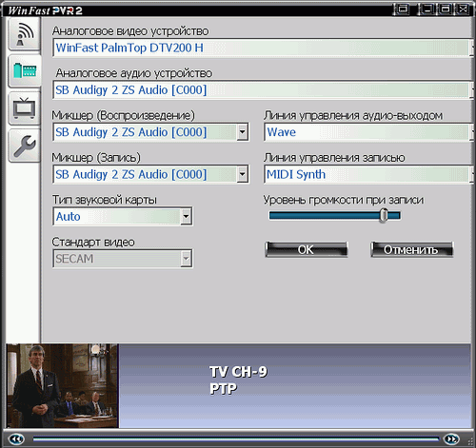476x448 pixels.
Task: Open the device/capture settings tab
Action: [x=25, y=71]
